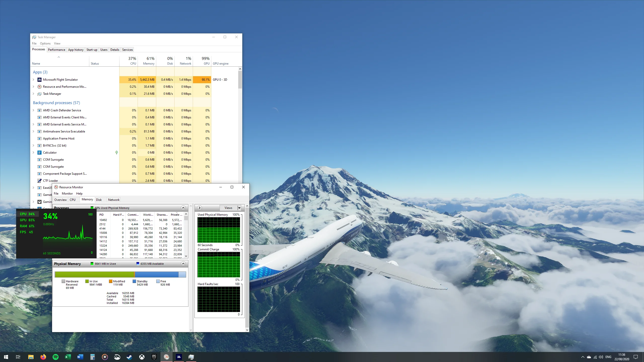Click the Resource Monitor taskbar icon
Image resolution: width=644 pixels, height=362 pixels.
(x=167, y=357)
